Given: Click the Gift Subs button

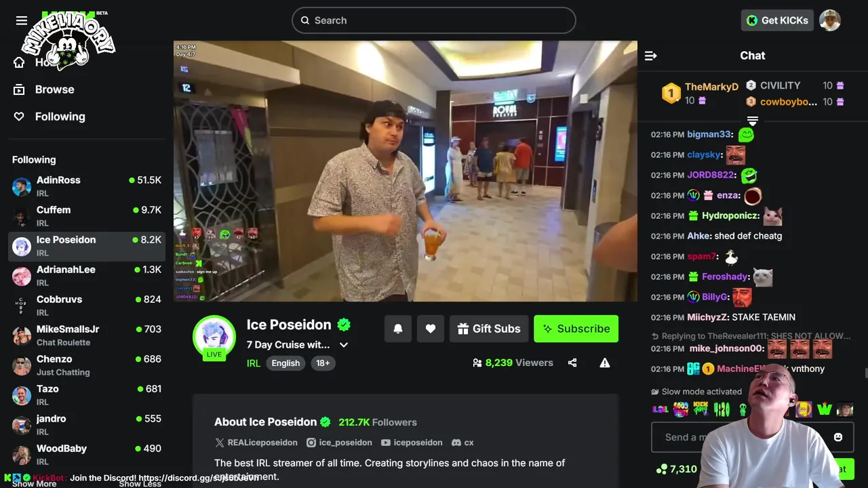Looking at the screenshot, I should pos(489,329).
